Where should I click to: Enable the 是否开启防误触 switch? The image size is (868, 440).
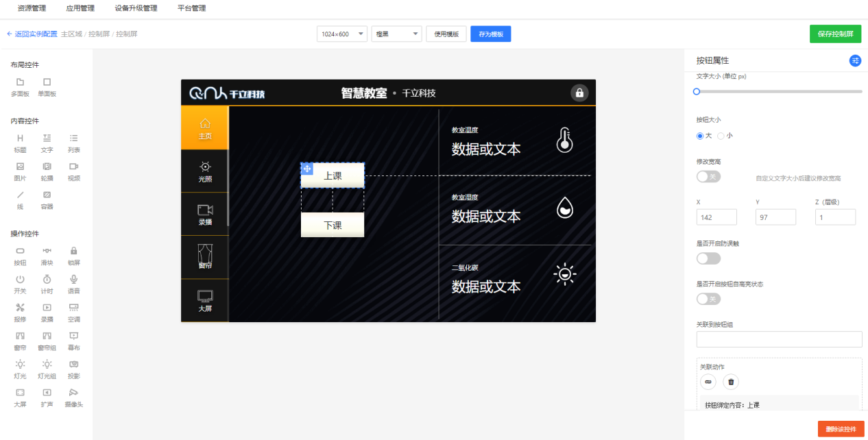(x=708, y=258)
